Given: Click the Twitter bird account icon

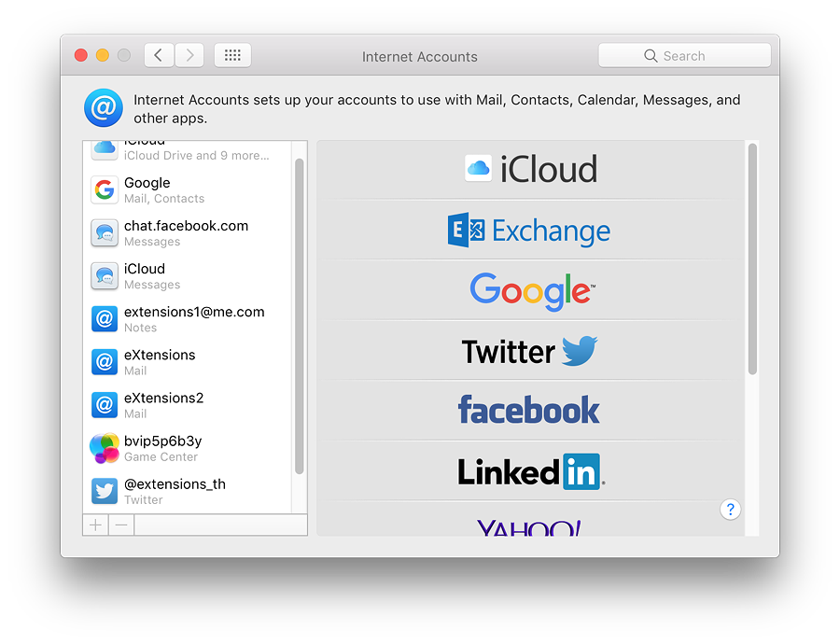Looking at the screenshot, I should coord(105,491).
